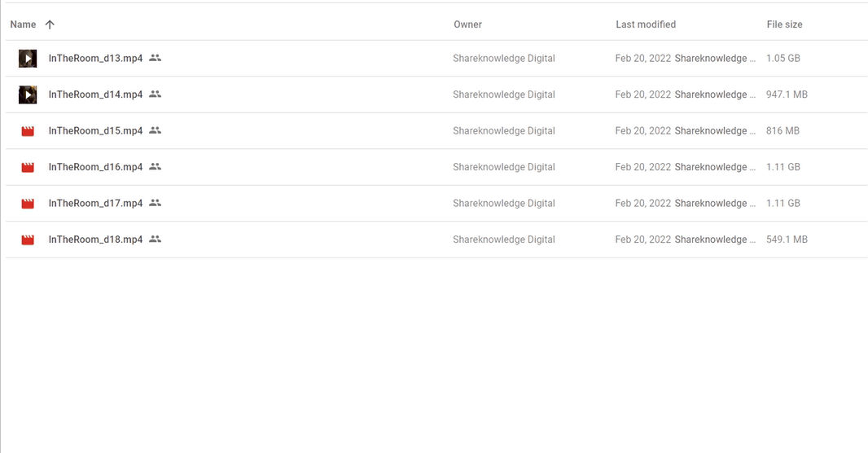The image size is (868, 453).
Task: Select the InTheRoom_d17.mp4 file name
Action: [x=96, y=203]
